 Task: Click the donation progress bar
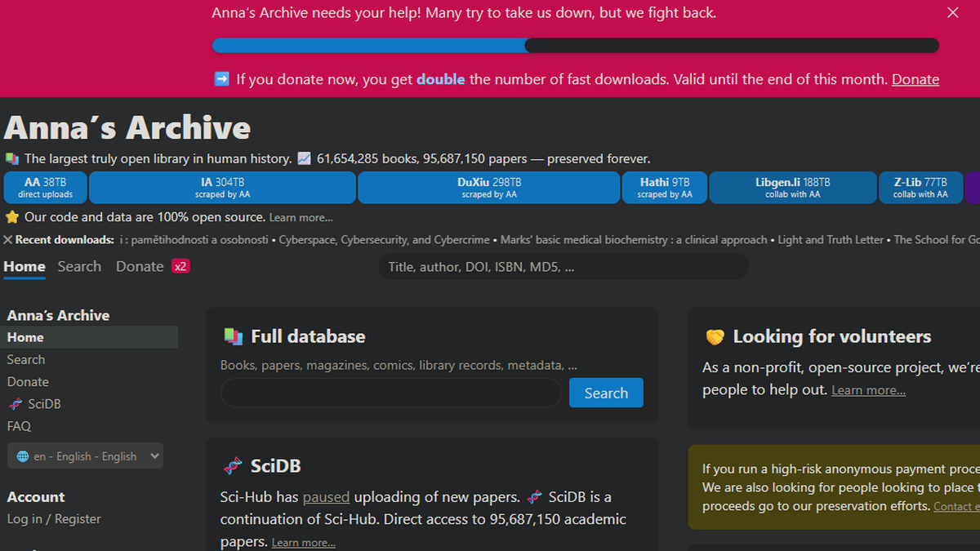(x=575, y=46)
